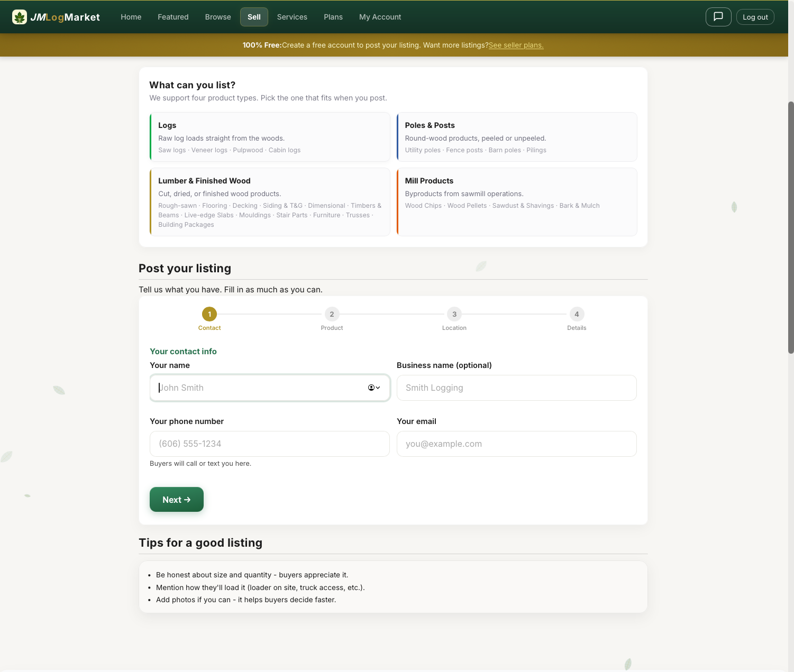Click the Next button to continue
Image resolution: width=794 pixels, height=672 pixels.
(176, 499)
